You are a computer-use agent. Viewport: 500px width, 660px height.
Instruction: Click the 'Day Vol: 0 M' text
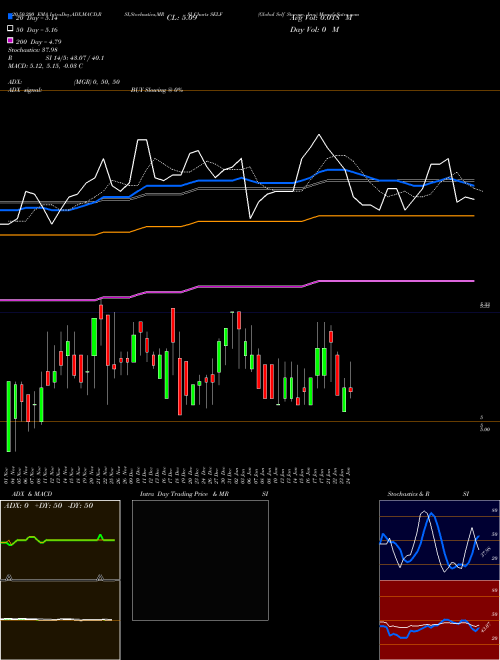click(314, 29)
